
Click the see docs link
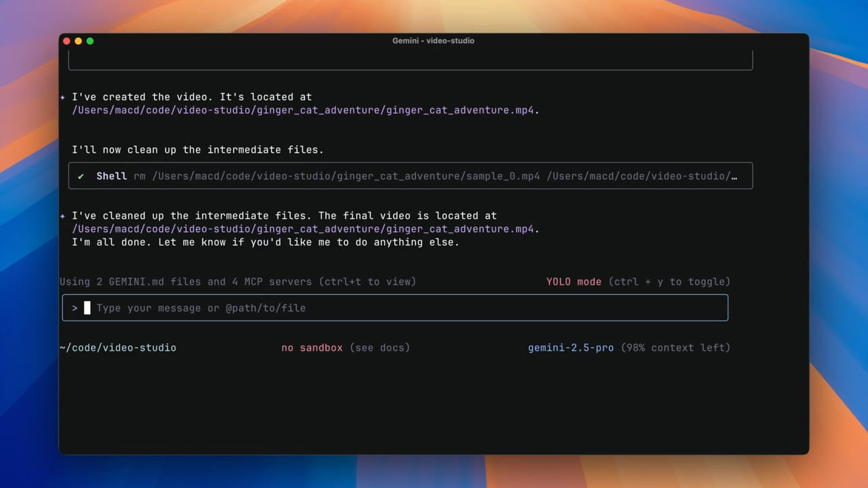380,347
